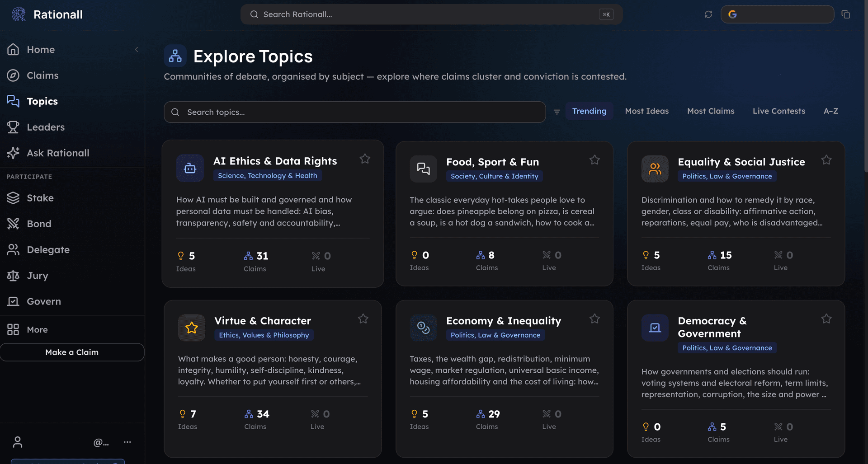Click the Make a Claim button
Viewport: 868px width, 464px height.
(x=72, y=352)
